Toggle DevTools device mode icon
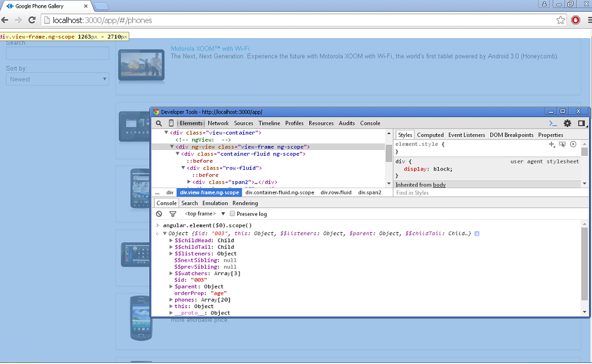This screenshot has height=364, width=592. point(171,123)
